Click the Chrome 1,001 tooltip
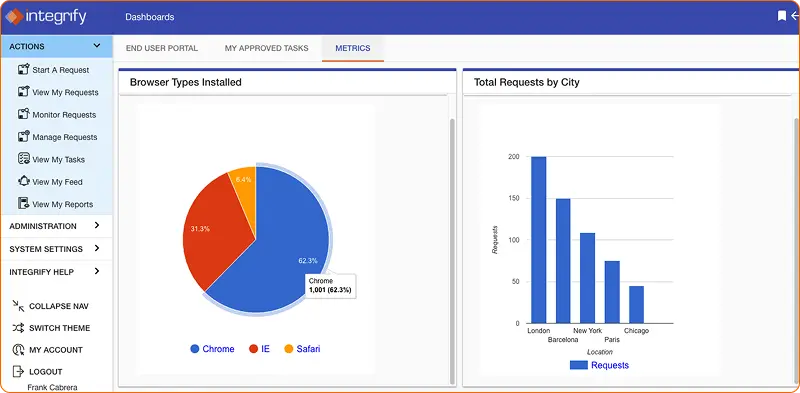The image size is (800, 393). pyautogui.click(x=330, y=285)
